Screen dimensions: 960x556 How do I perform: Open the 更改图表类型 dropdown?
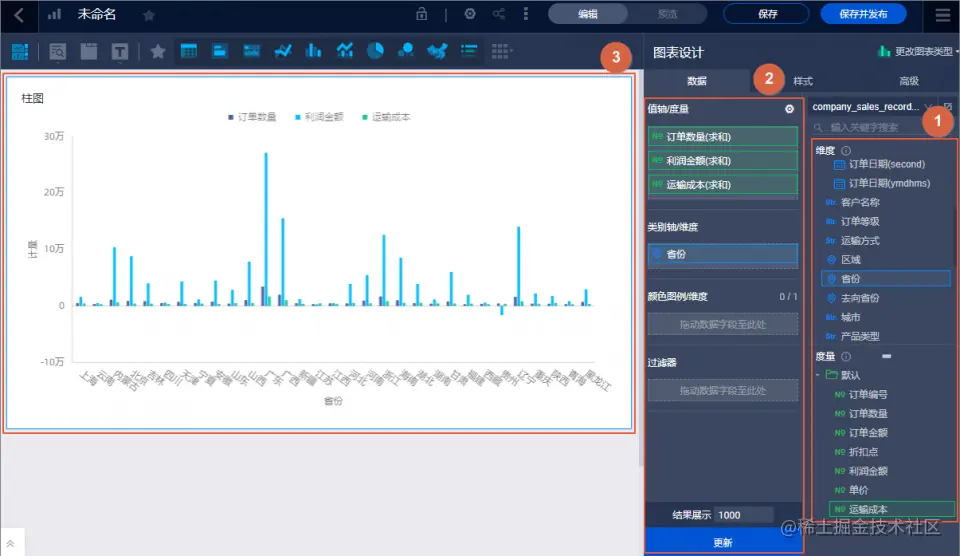[x=918, y=51]
